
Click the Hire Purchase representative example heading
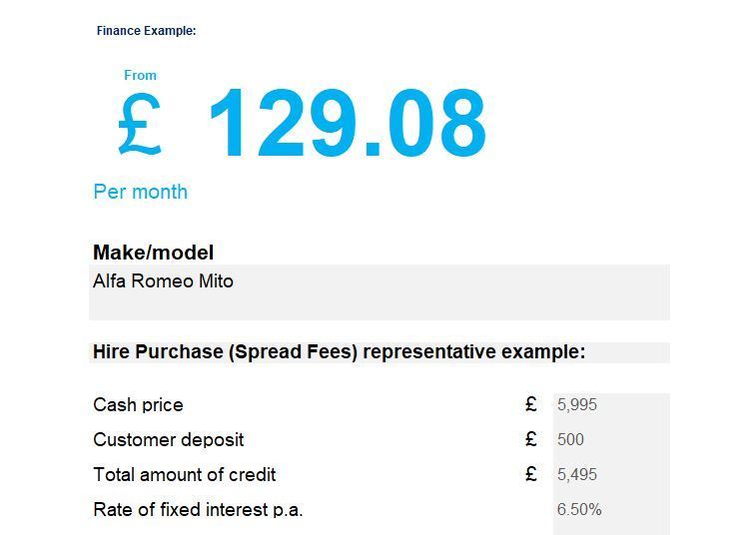pos(339,352)
